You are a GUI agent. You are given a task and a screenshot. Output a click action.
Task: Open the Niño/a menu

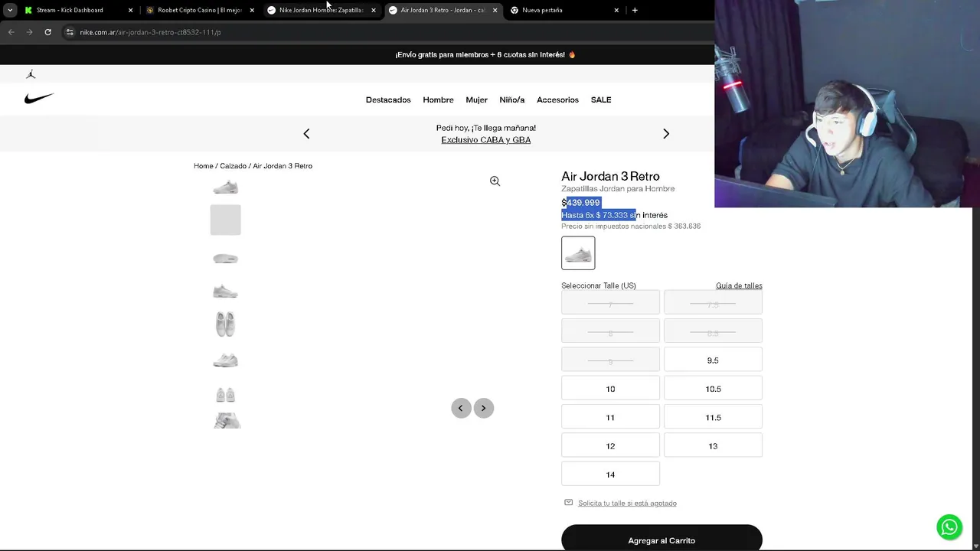coord(512,99)
